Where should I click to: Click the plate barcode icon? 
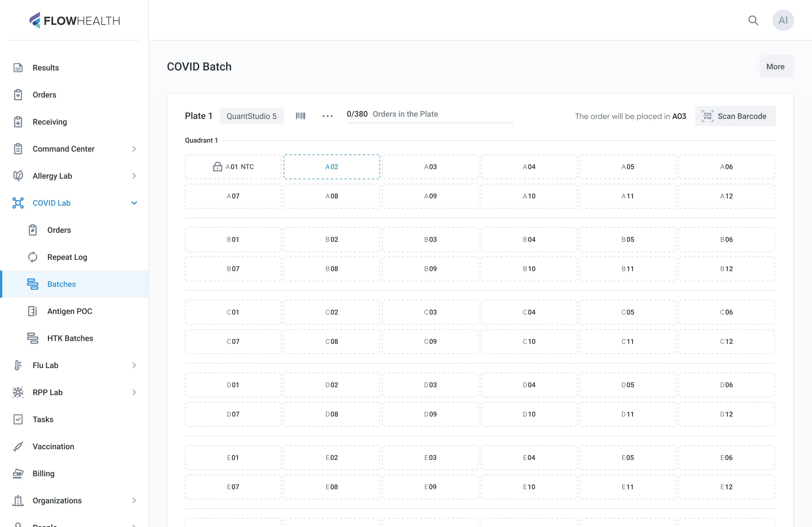coord(300,116)
